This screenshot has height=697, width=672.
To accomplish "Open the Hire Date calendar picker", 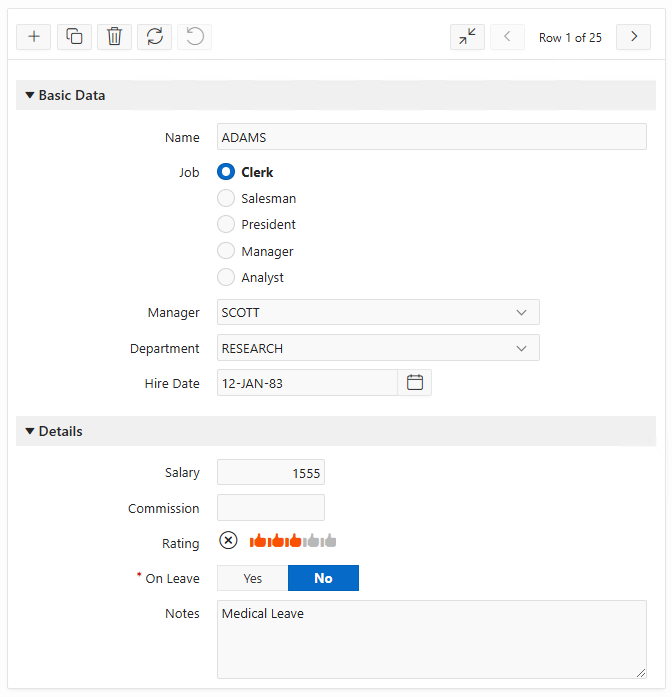I will [x=415, y=383].
